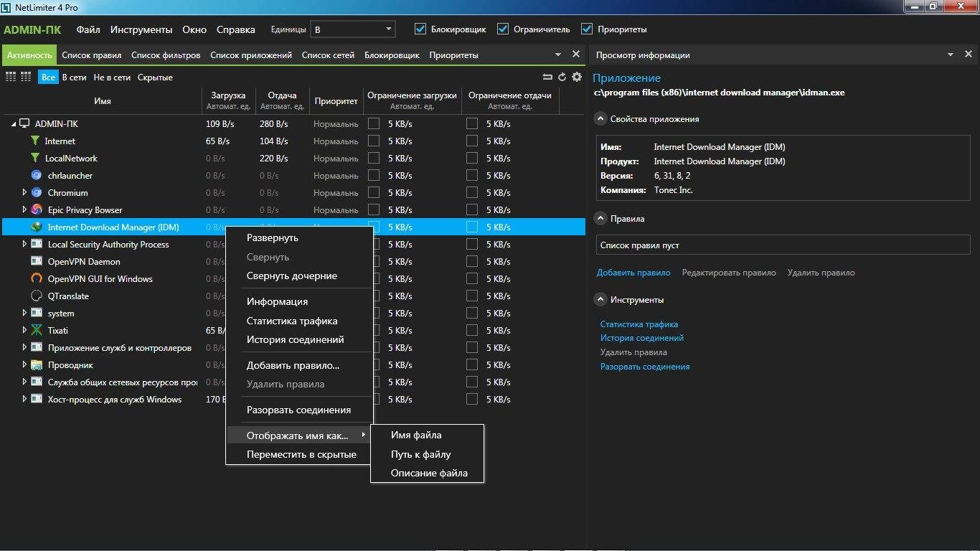Viewport: 980px width, 551px height.
Task: Click the OpenVPN Daemon icon
Action: (x=37, y=262)
